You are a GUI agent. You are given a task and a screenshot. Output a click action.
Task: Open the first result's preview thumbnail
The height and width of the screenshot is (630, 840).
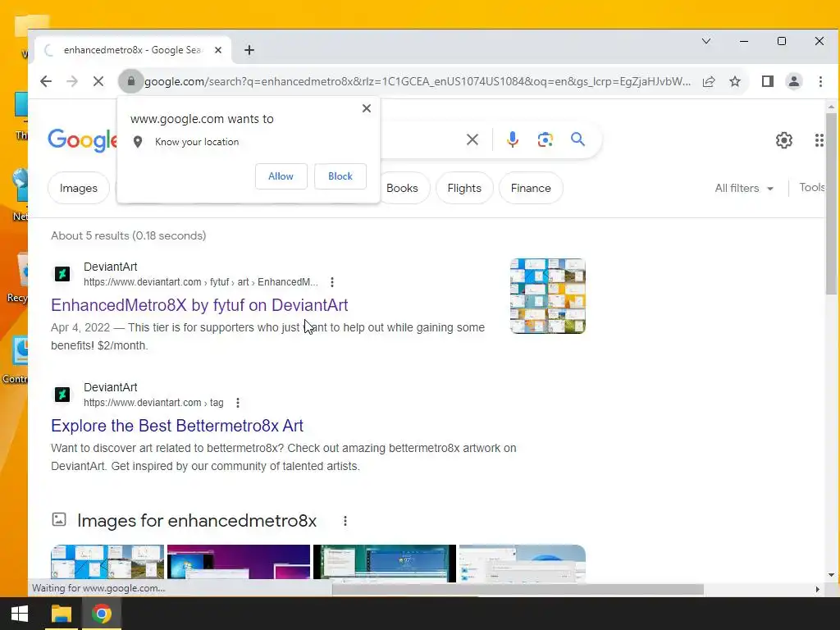point(547,296)
